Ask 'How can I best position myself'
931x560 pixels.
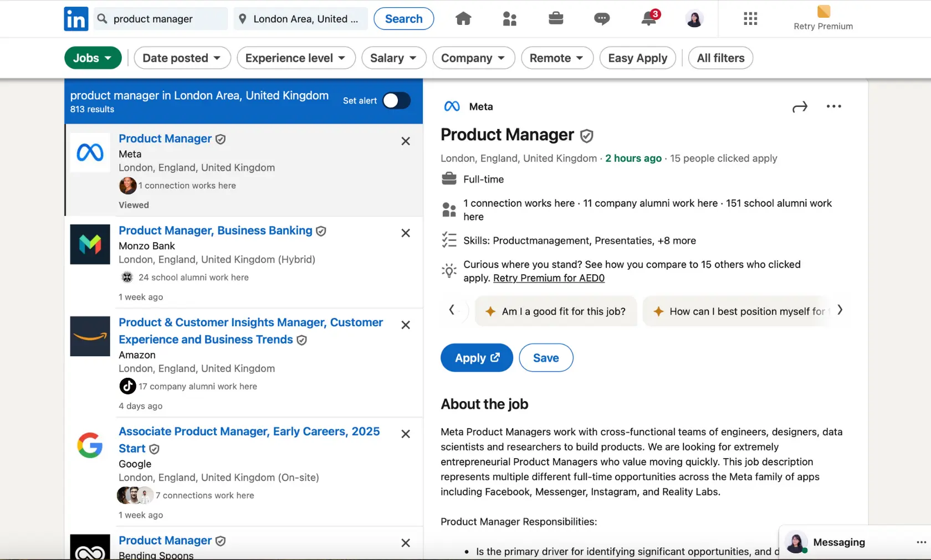coord(737,311)
